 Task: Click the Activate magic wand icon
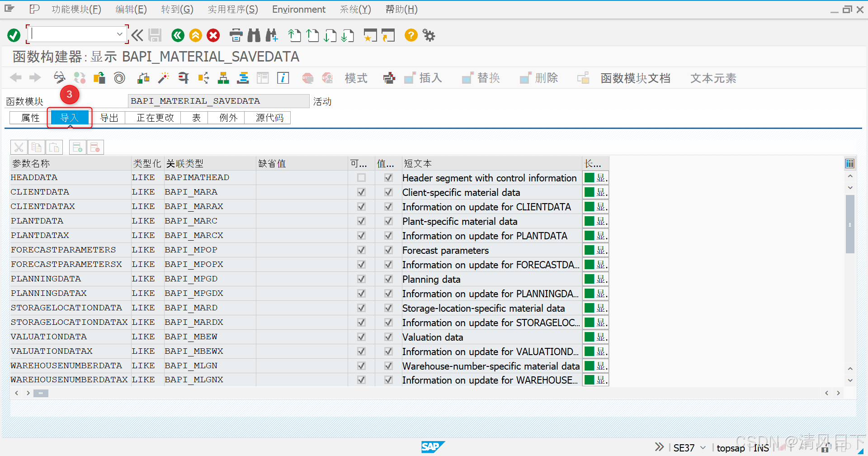click(164, 78)
